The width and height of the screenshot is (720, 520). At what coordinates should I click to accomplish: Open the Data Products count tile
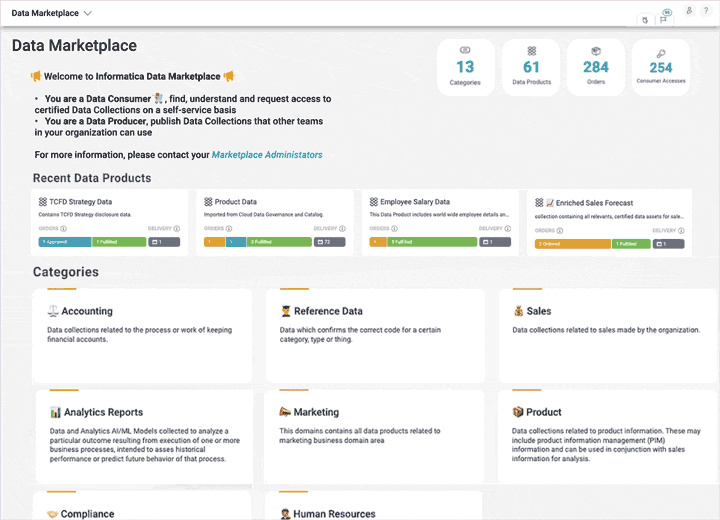pos(531,67)
